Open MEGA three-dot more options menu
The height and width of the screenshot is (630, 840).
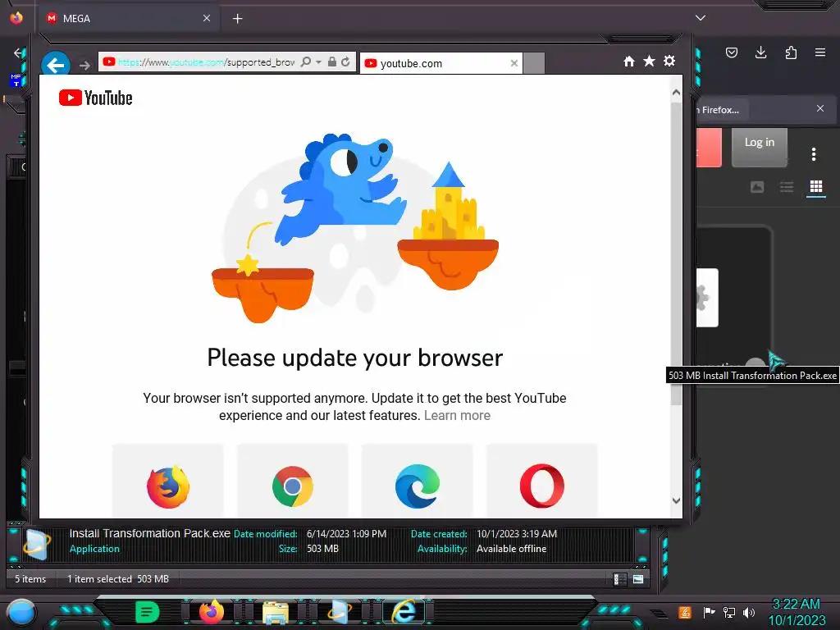813,154
